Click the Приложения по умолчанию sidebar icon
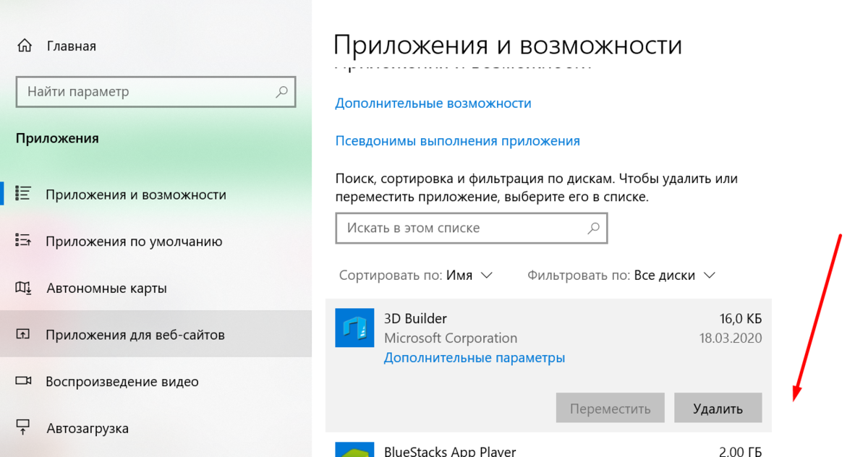Screen dimensions: 868x457 (23, 242)
